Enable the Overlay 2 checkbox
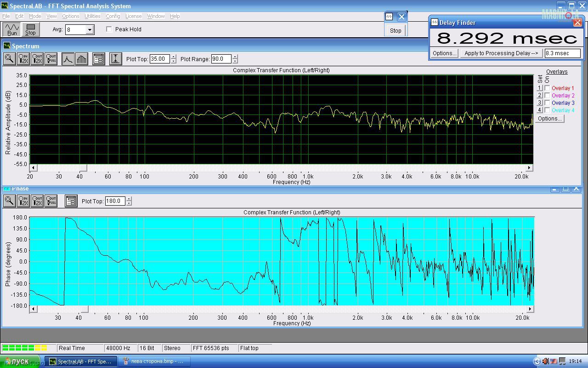This screenshot has width=588, height=368. (x=547, y=96)
